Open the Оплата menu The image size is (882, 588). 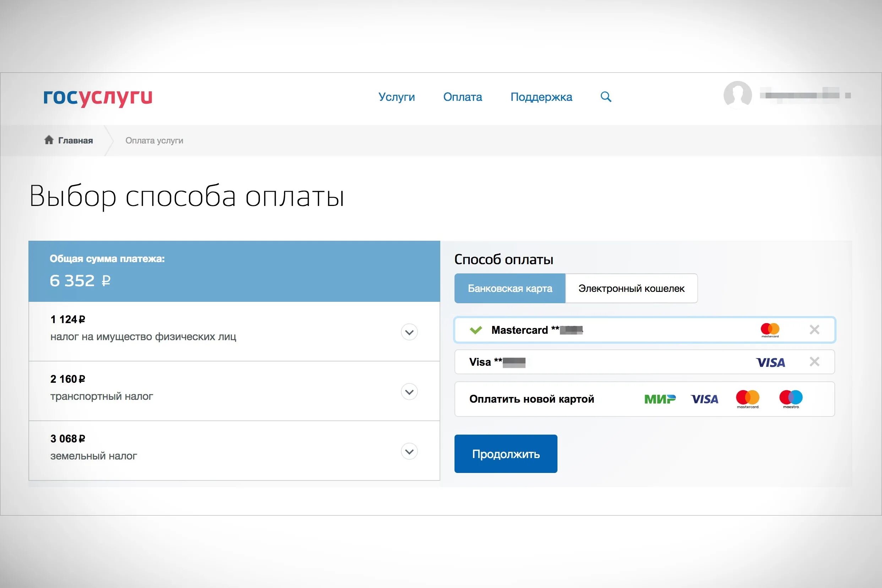462,97
